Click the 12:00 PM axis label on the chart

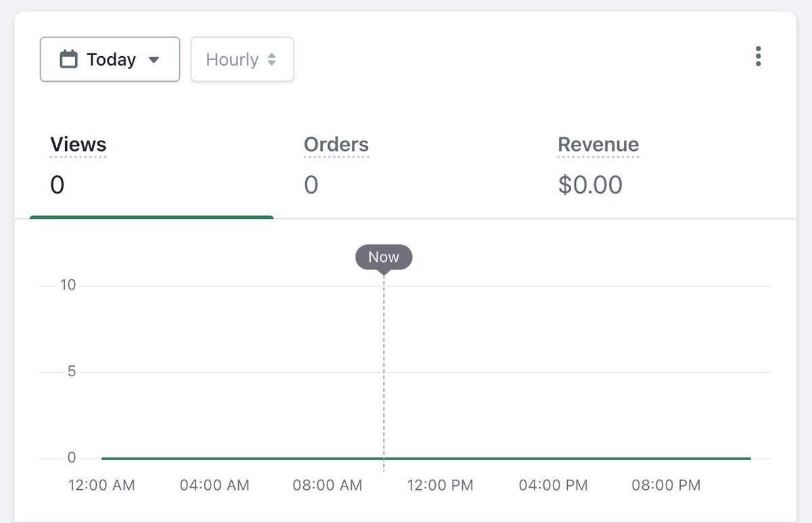[440, 485]
